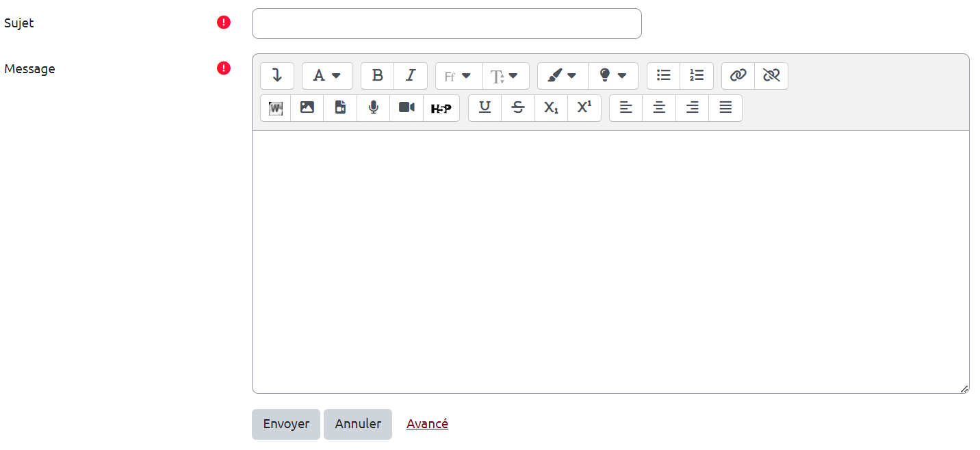Click into the Sujet text field
Screen dimensions: 980x450
[x=446, y=24]
